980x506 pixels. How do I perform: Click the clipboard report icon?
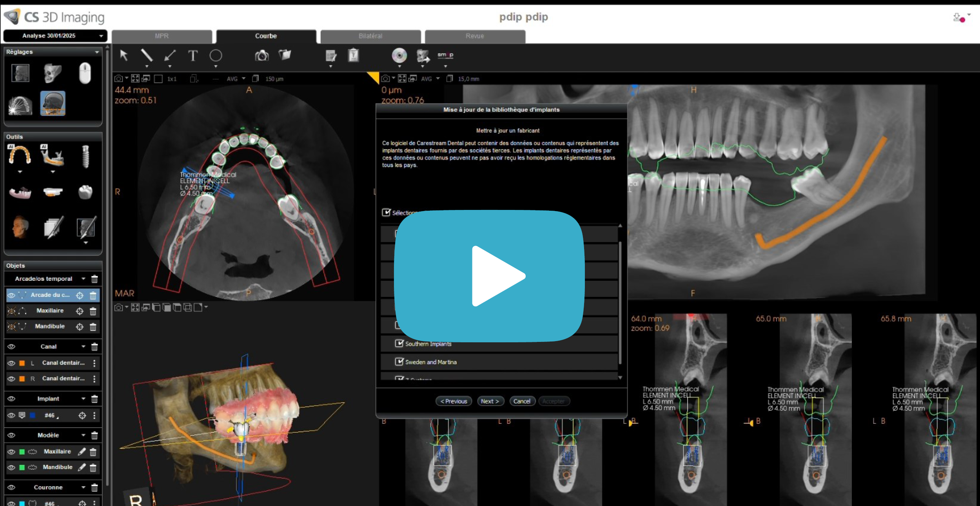click(x=354, y=55)
